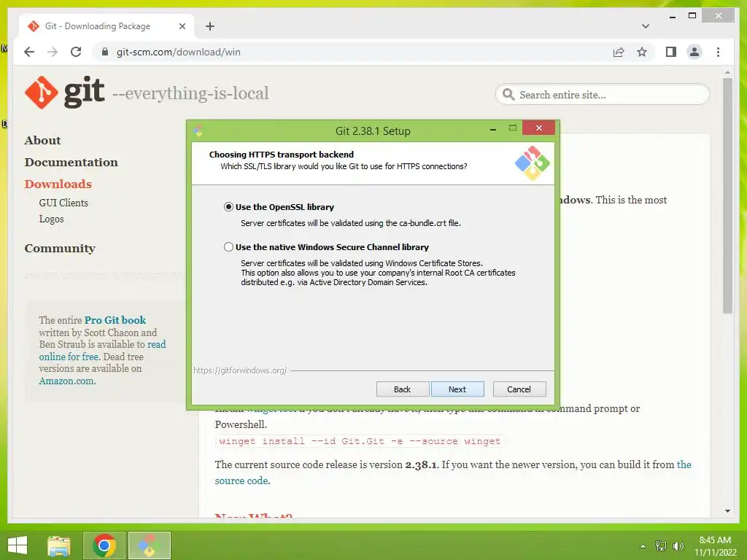Click the winget install command text
Viewport: 747px width, 560px height.
click(360, 441)
